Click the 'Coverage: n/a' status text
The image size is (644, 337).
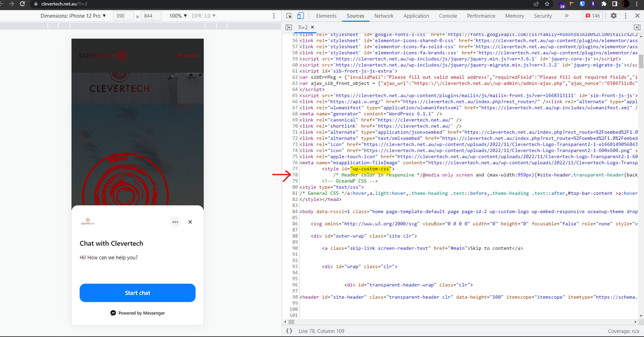pyautogui.click(x=622, y=331)
